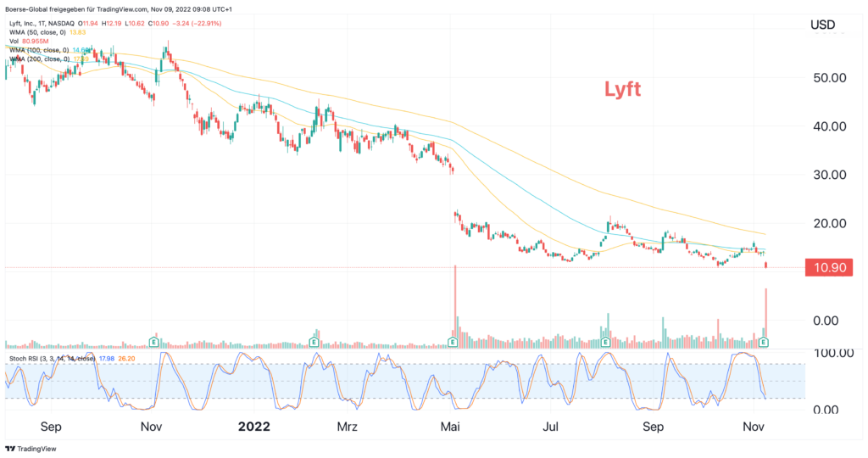Click the TradingView logo at bottom left
868x458 pixels.
coord(31,449)
